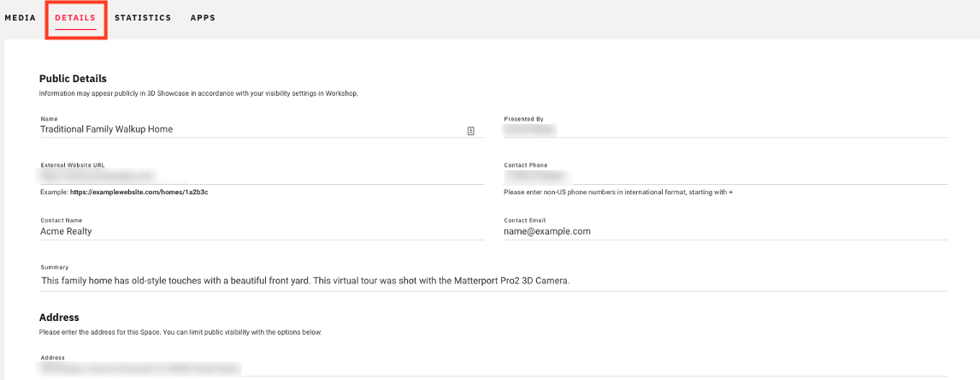Click the example URL https://examplewebsite.com/homes/1a2b3c

click(139, 193)
